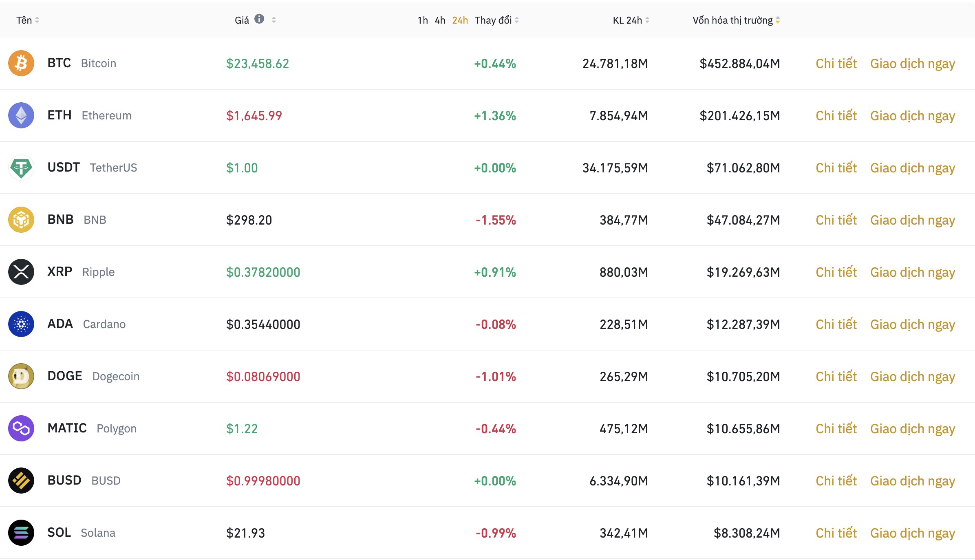Open Chi tiết for MATIC

(836, 428)
